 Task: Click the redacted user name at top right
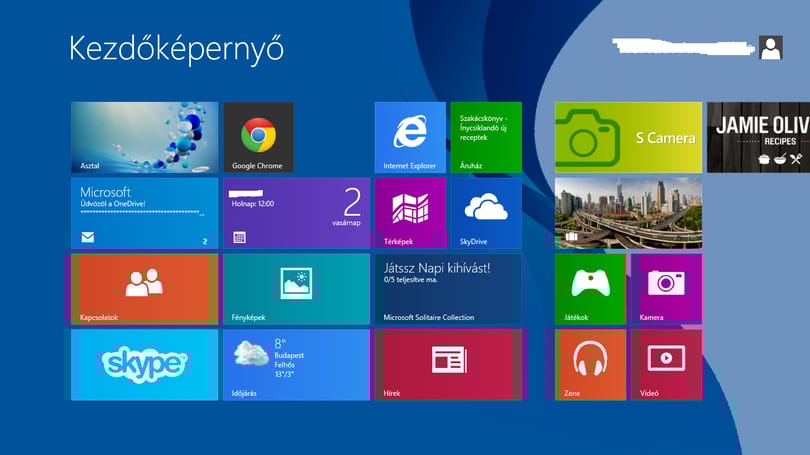pyautogui.click(x=683, y=46)
